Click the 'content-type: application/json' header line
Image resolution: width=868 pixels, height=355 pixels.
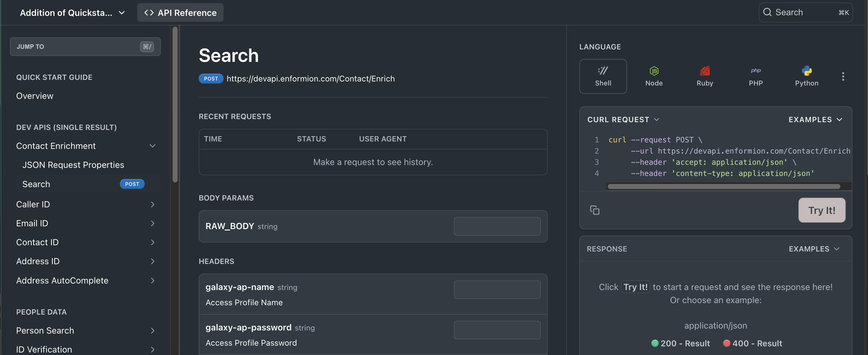[x=722, y=173]
